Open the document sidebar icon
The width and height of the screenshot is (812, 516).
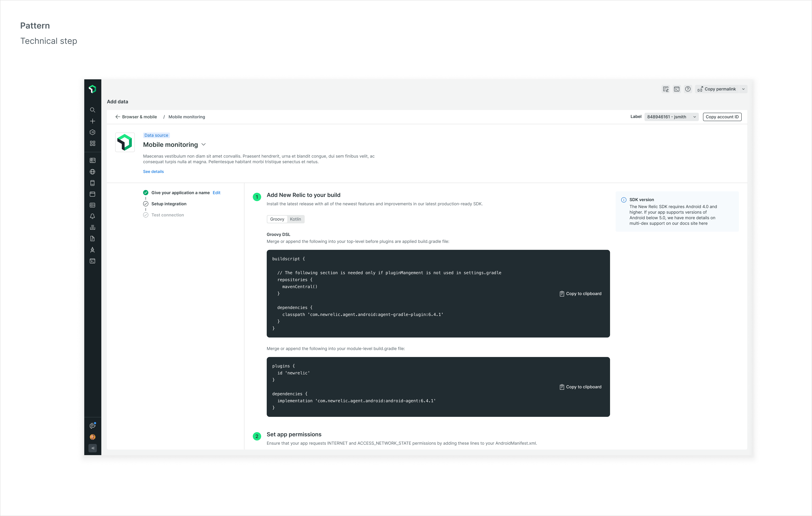point(92,239)
